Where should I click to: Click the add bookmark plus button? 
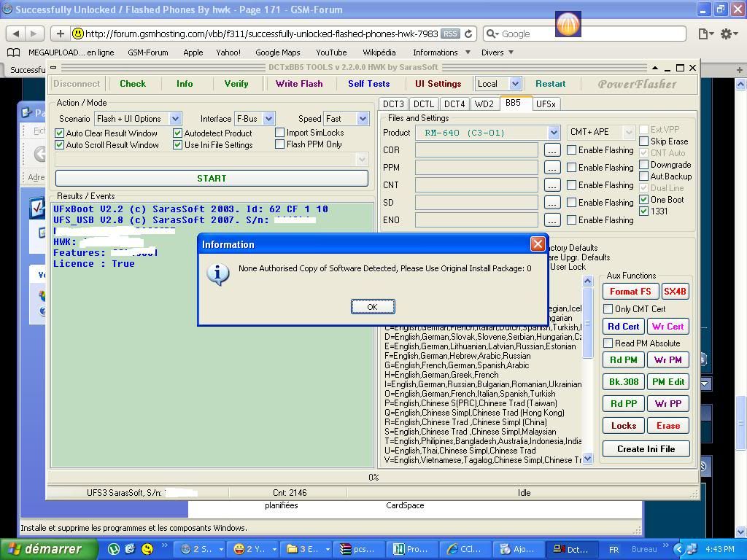(60, 34)
